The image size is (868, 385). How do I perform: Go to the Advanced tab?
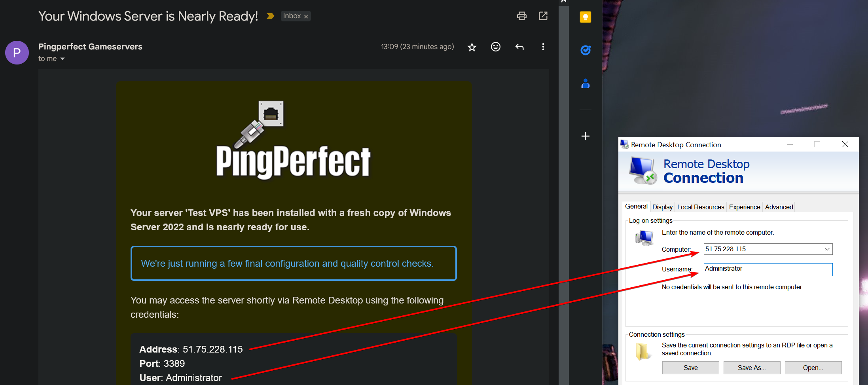point(779,207)
